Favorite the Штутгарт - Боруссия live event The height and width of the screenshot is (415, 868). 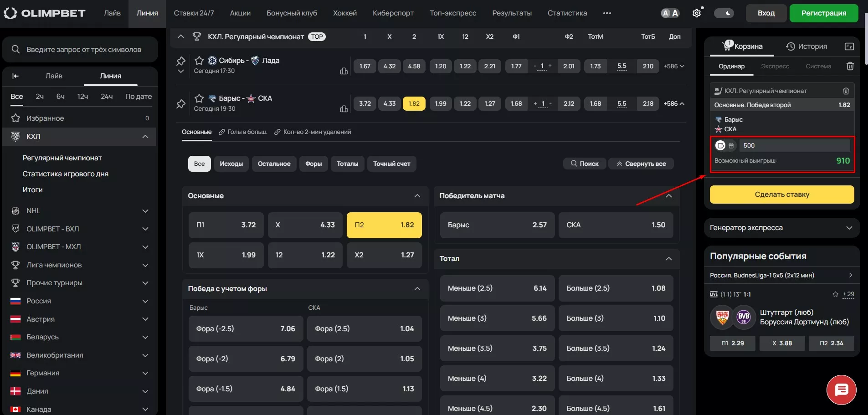pyautogui.click(x=835, y=294)
